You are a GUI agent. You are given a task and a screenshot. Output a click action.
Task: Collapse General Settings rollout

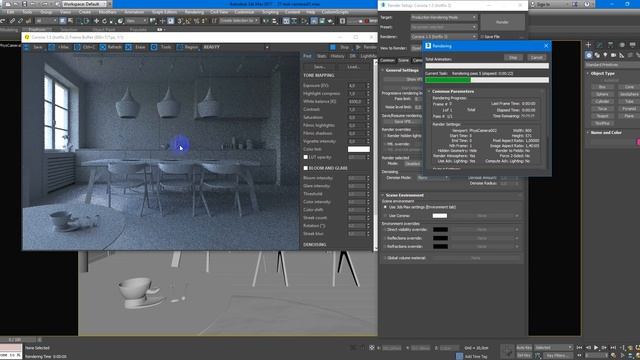(x=402, y=70)
